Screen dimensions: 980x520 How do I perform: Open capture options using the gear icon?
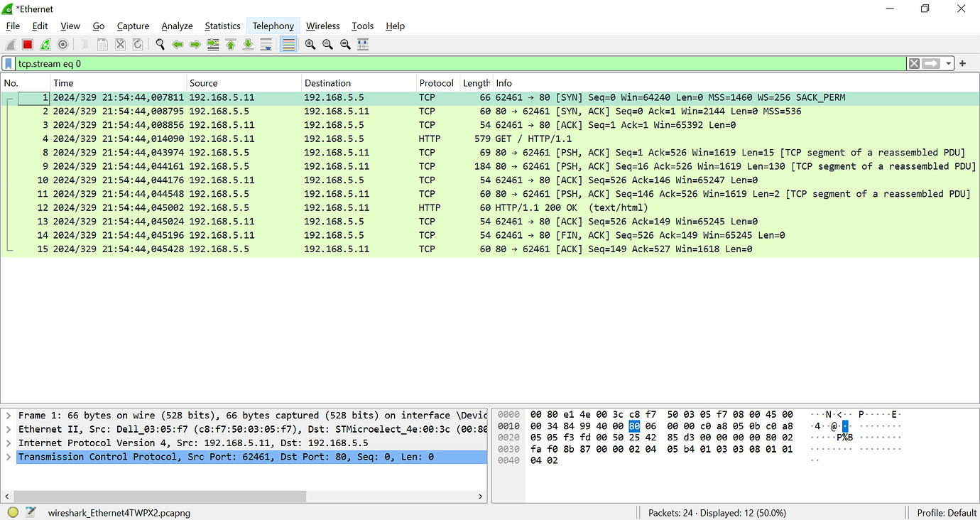pyautogui.click(x=62, y=44)
